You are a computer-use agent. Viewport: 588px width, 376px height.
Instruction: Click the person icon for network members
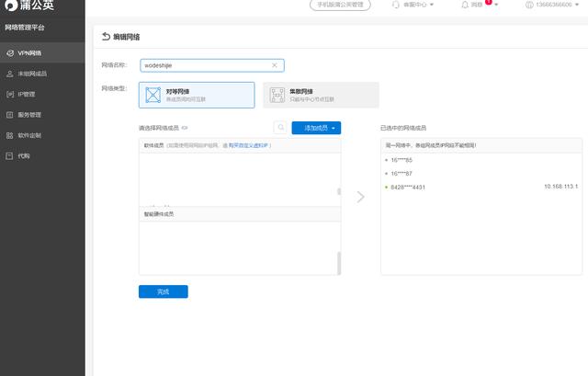(x=10, y=74)
